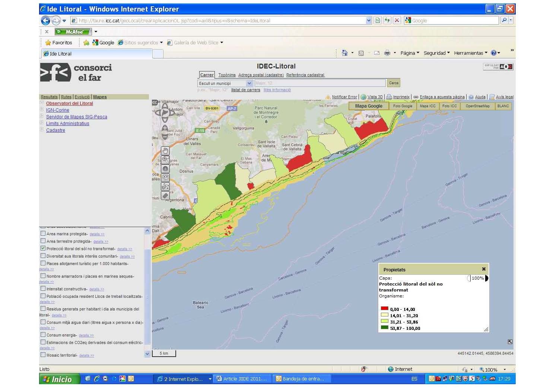Switch to the Mapa ICC base layer

[427, 106]
